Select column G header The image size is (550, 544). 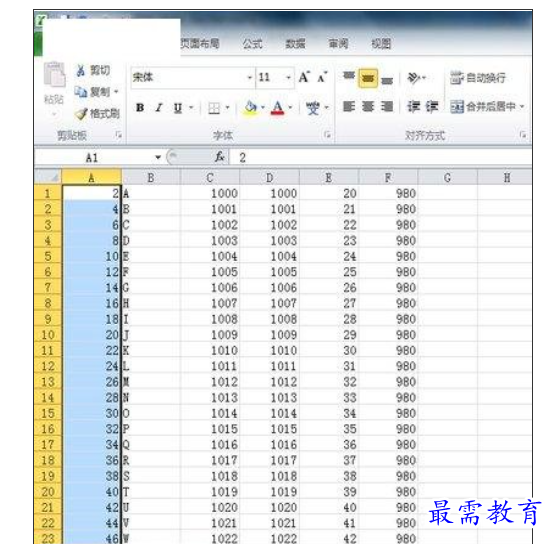448,177
